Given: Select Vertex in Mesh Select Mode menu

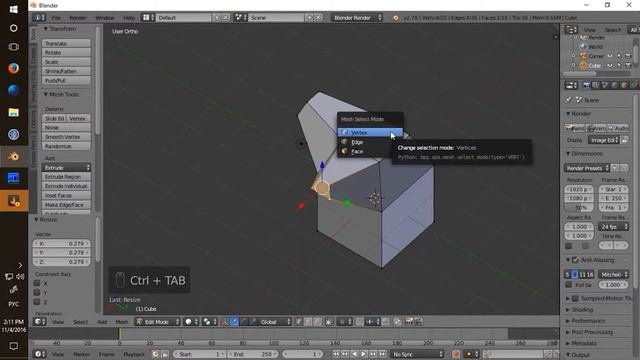Looking at the screenshot, I should (370, 132).
